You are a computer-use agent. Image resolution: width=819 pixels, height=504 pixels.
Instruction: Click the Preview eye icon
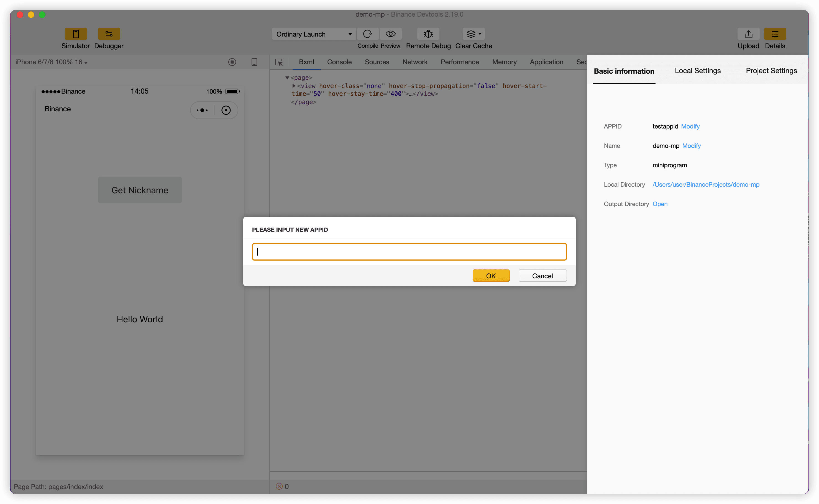coord(390,34)
